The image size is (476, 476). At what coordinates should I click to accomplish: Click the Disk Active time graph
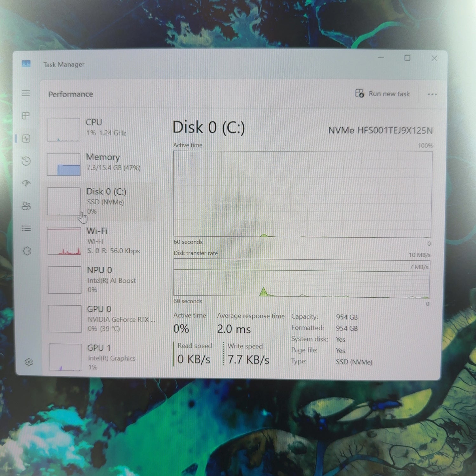(302, 194)
